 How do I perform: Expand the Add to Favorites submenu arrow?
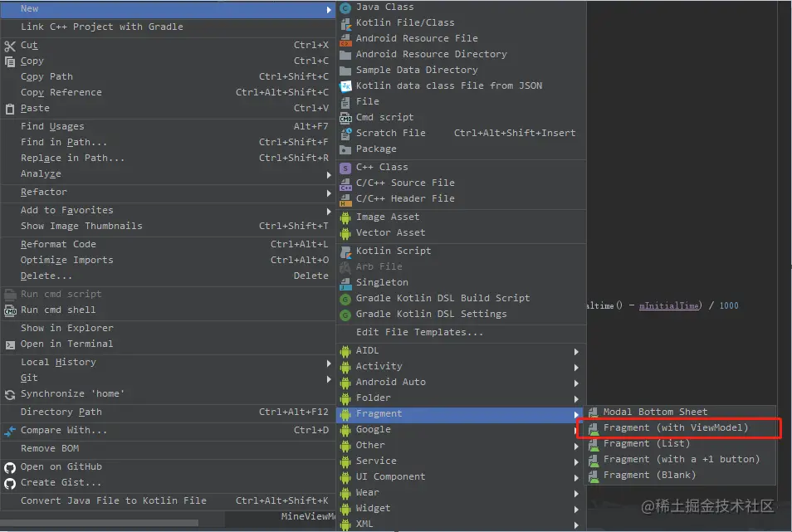329,211
